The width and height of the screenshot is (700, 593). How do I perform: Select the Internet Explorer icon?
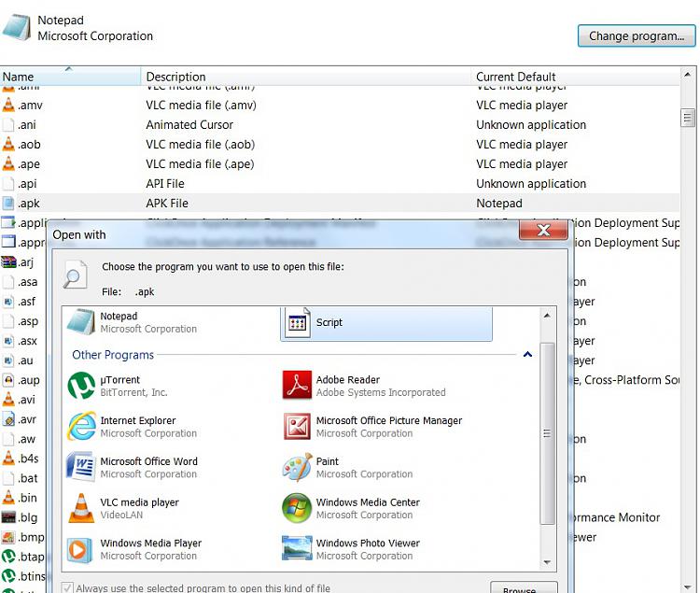[x=81, y=426]
